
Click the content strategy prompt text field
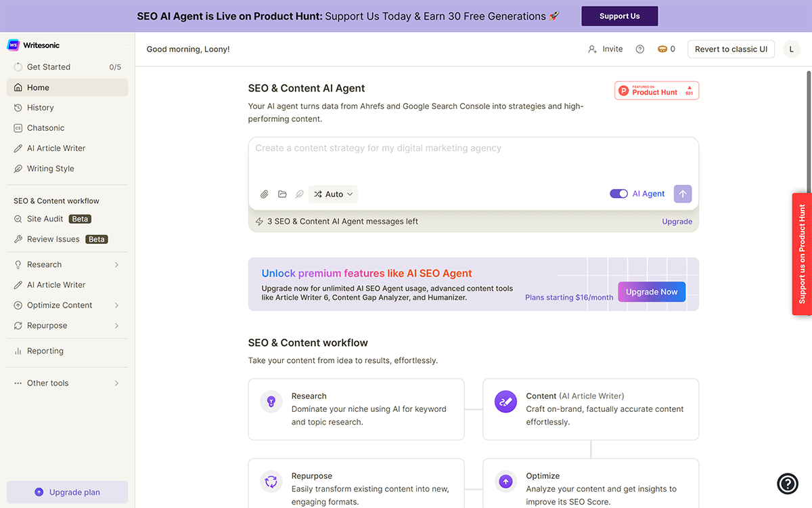click(x=473, y=159)
